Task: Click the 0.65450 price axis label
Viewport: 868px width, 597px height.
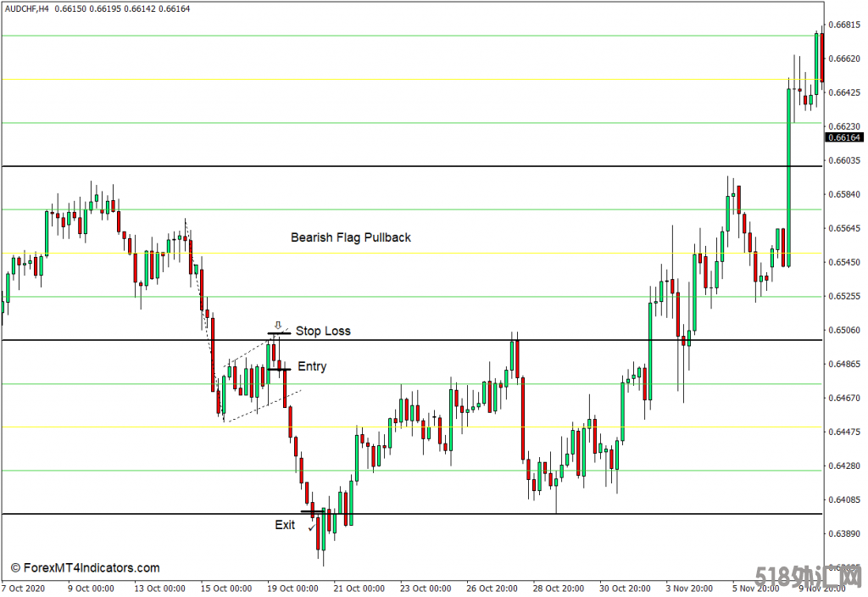Action: tap(845, 262)
